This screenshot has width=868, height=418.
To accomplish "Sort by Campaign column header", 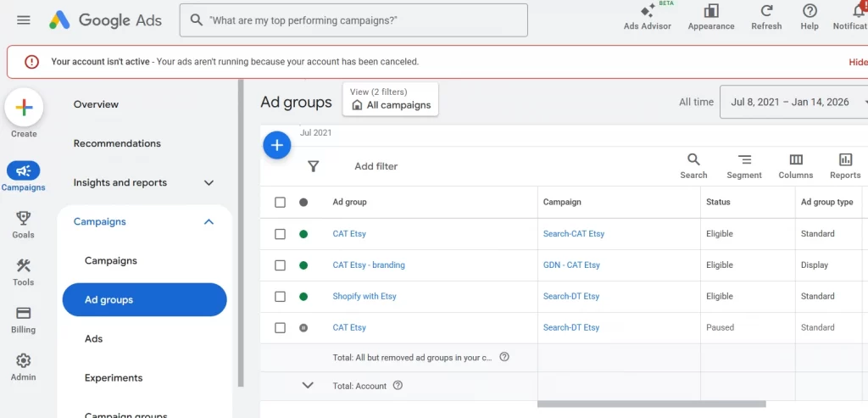I will [562, 202].
